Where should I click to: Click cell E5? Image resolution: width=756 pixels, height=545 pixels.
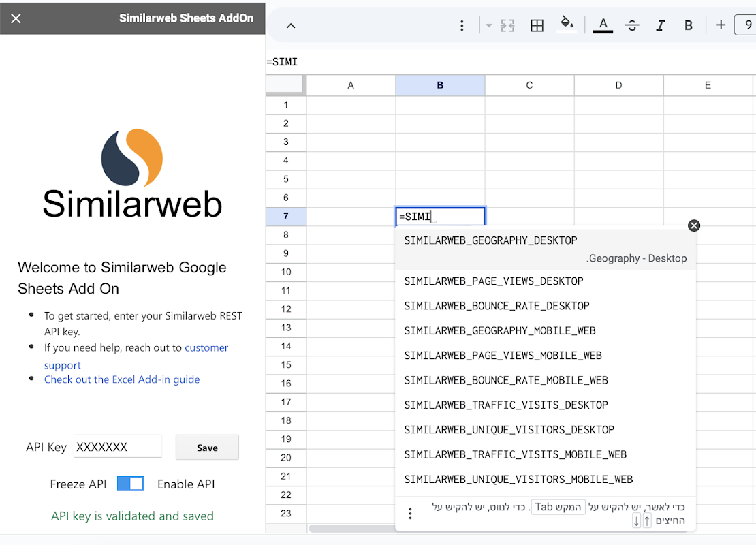pyautogui.click(x=708, y=179)
